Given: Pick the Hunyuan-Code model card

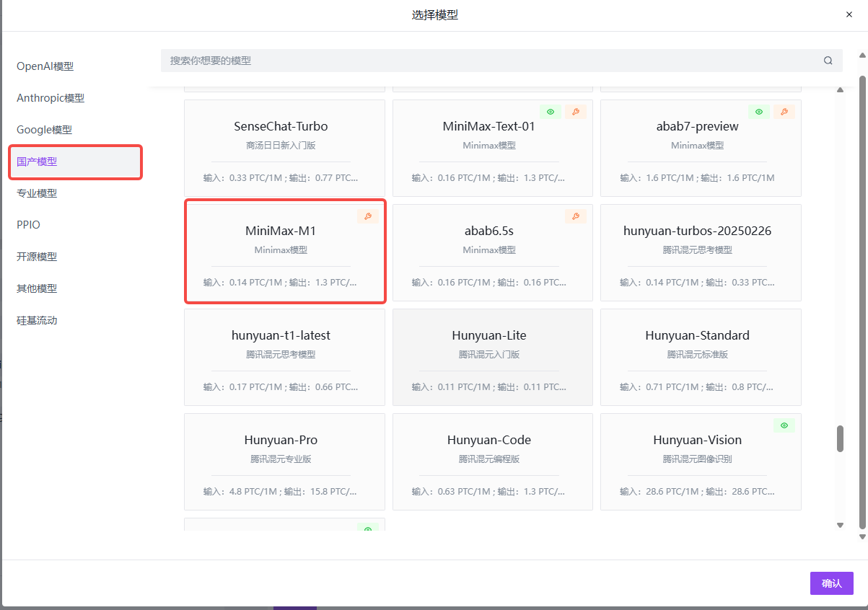Looking at the screenshot, I should click(493, 461).
